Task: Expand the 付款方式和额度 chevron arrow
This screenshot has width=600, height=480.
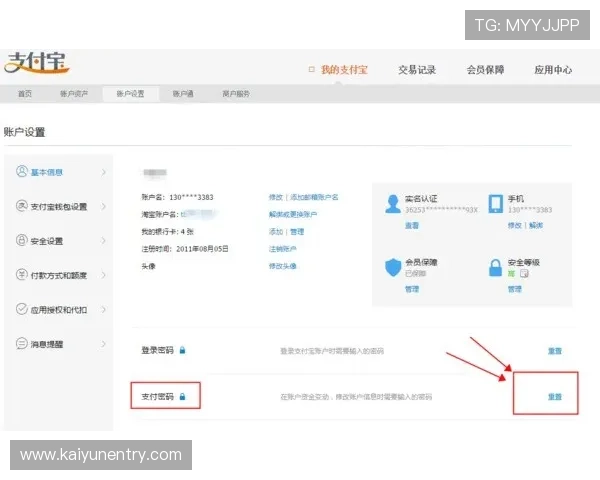Action: point(103,275)
